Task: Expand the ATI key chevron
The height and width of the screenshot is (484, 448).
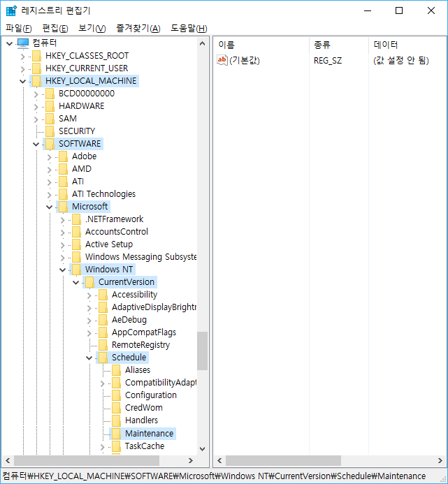Action: [49, 182]
